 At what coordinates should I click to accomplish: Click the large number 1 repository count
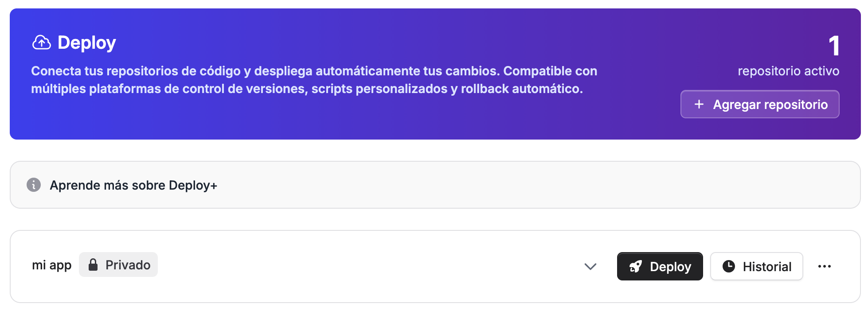pyautogui.click(x=834, y=46)
